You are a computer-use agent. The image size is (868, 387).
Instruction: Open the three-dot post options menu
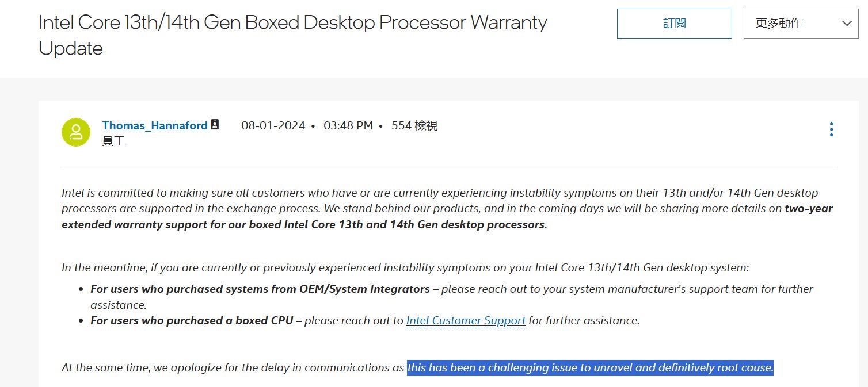pyautogui.click(x=831, y=129)
